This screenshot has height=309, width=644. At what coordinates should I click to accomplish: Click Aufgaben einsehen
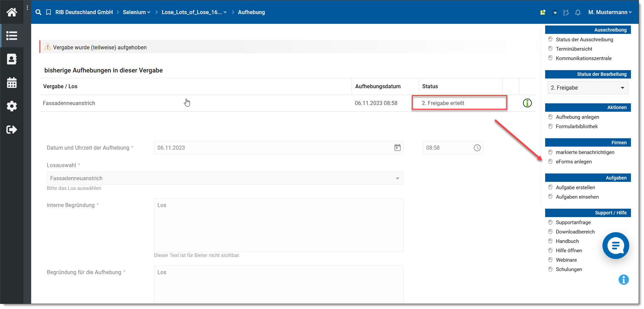(577, 197)
